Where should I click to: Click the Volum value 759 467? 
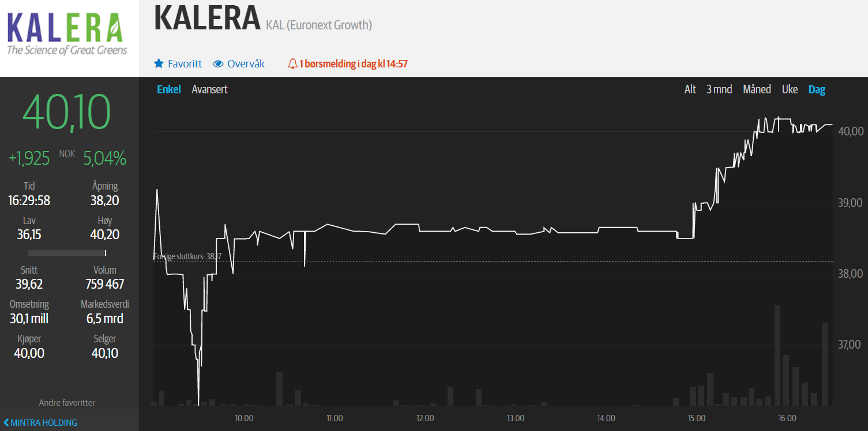105,284
